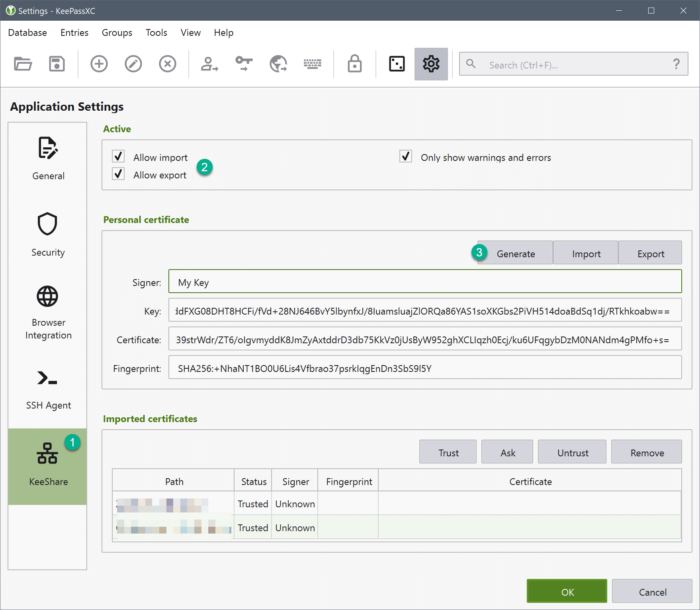The height and width of the screenshot is (610, 700).
Task: Click into the Signer text field
Action: [425, 282]
